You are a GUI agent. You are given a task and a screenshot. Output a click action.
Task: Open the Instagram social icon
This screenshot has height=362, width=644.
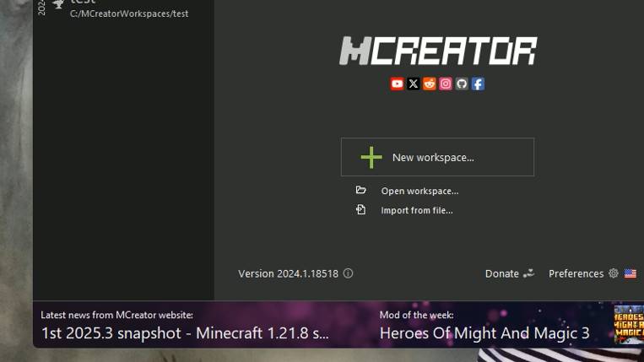click(x=445, y=84)
